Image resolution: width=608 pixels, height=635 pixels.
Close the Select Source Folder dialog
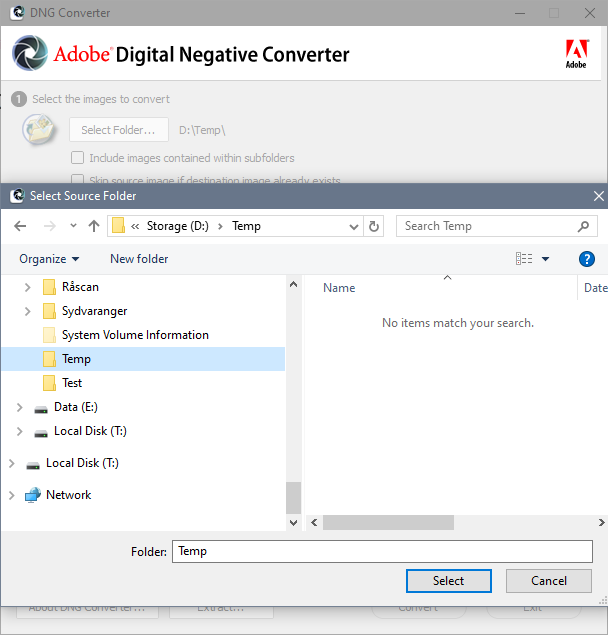coord(598,196)
